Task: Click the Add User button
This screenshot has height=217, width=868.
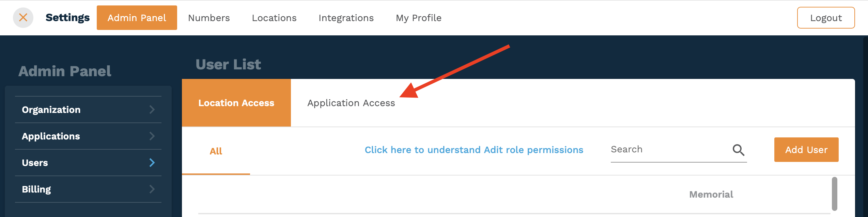Action: tap(806, 150)
